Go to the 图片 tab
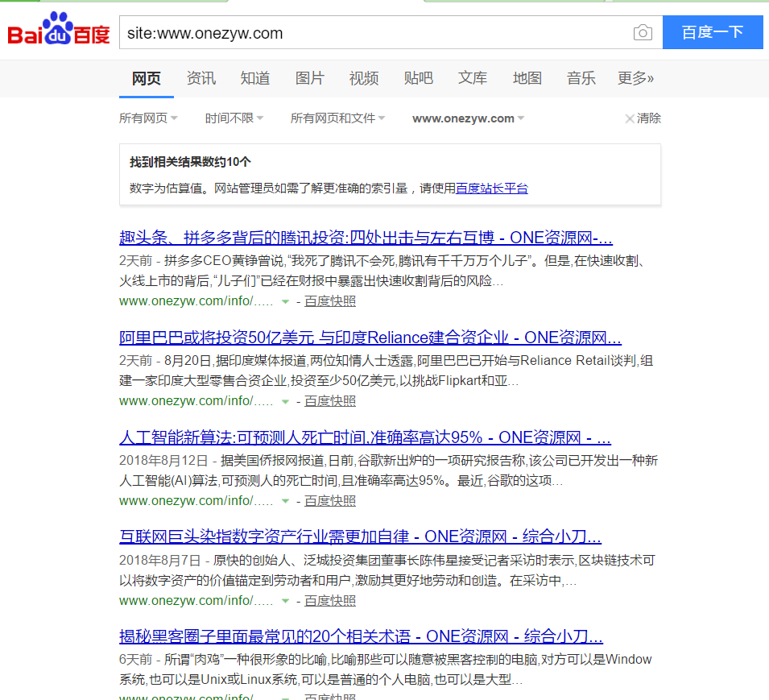The width and height of the screenshot is (769, 700). click(x=309, y=78)
